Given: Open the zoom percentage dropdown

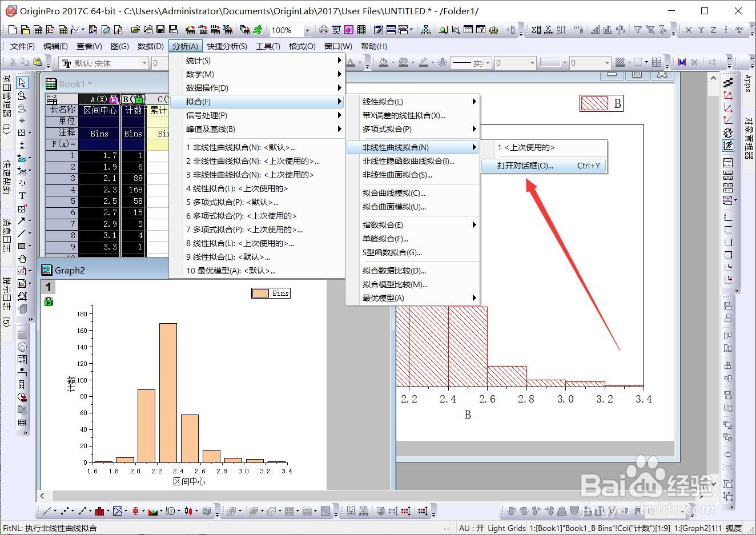Looking at the screenshot, I should [x=307, y=30].
